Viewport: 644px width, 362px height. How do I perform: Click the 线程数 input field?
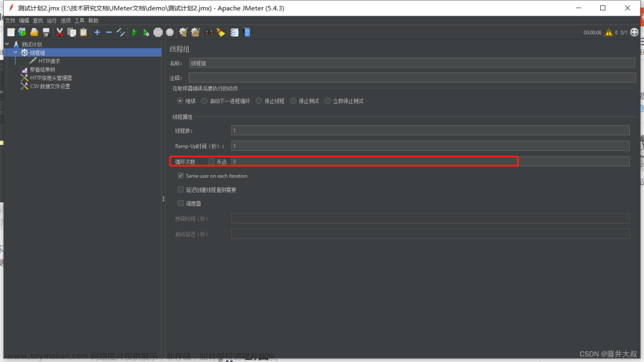pos(430,131)
